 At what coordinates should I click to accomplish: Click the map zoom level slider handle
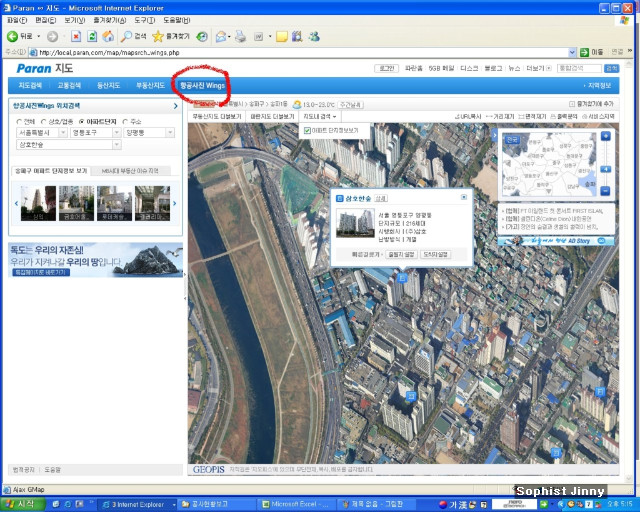606,169
